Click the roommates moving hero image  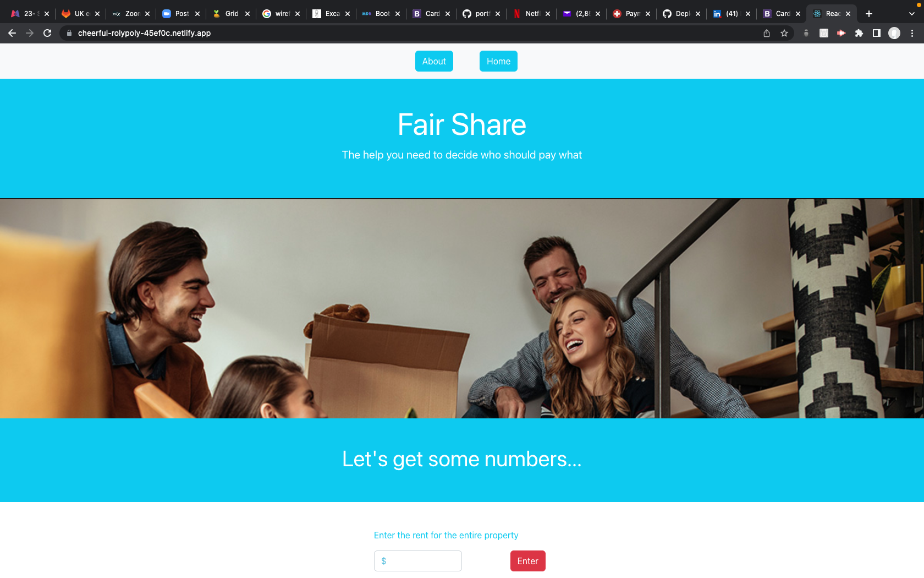point(462,308)
